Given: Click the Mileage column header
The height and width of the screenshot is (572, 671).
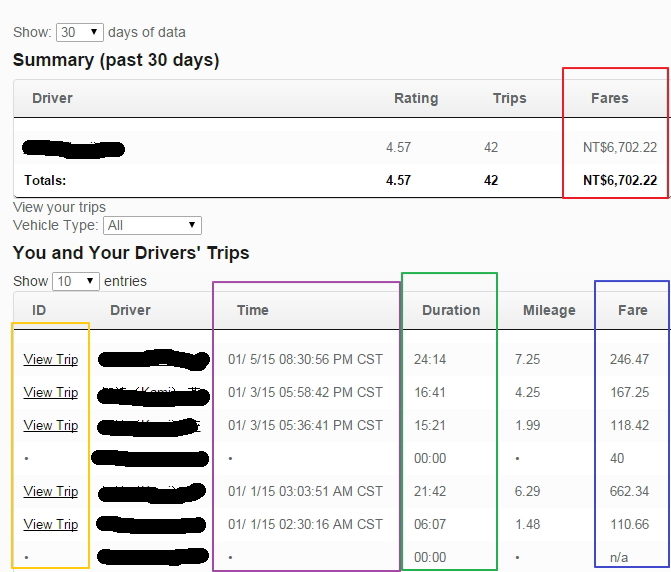Looking at the screenshot, I should point(549,310).
